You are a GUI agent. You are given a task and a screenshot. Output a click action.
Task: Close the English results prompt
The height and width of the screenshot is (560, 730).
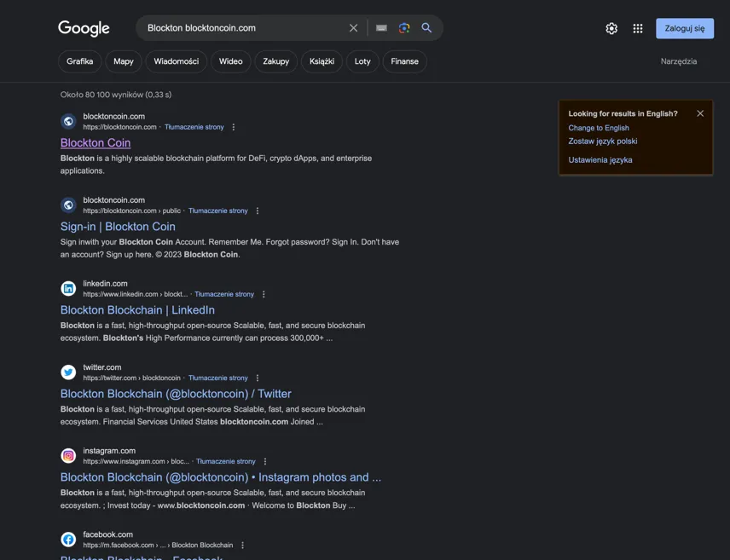pos(700,113)
